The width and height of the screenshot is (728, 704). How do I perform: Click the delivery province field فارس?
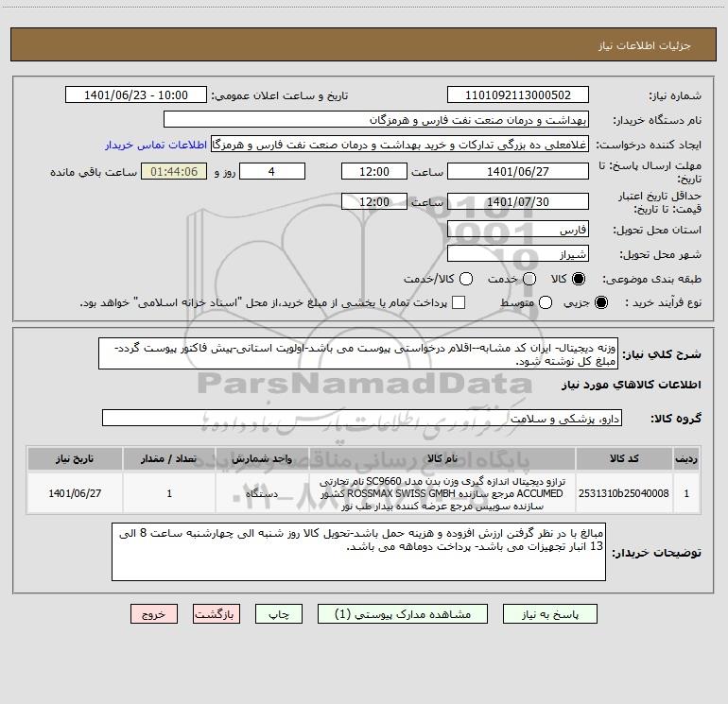pos(518,230)
